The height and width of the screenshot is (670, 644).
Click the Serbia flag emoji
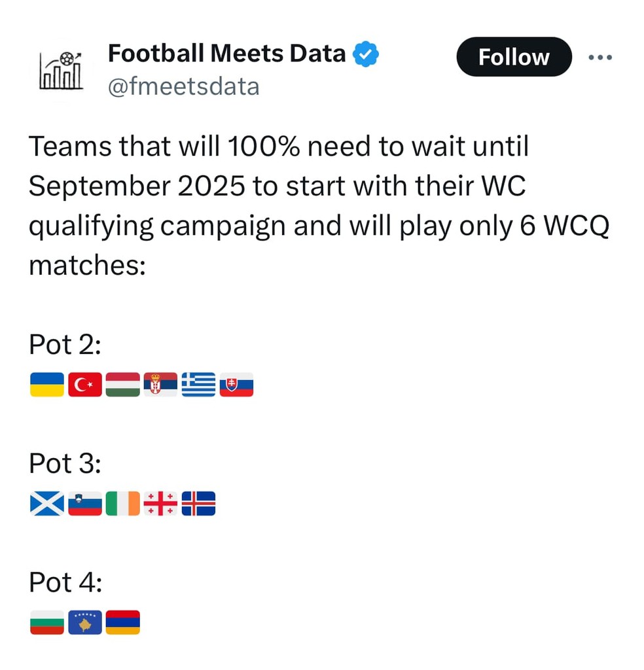point(160,385)
